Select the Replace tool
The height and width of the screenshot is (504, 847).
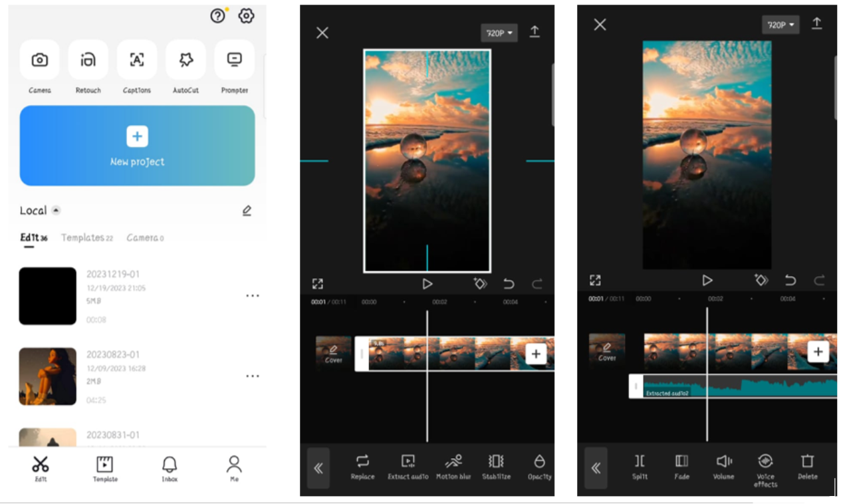362,467
